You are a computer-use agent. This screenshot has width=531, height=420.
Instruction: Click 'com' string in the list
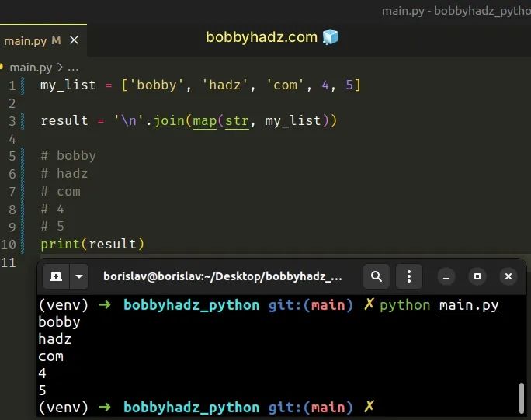coord(285,85)
